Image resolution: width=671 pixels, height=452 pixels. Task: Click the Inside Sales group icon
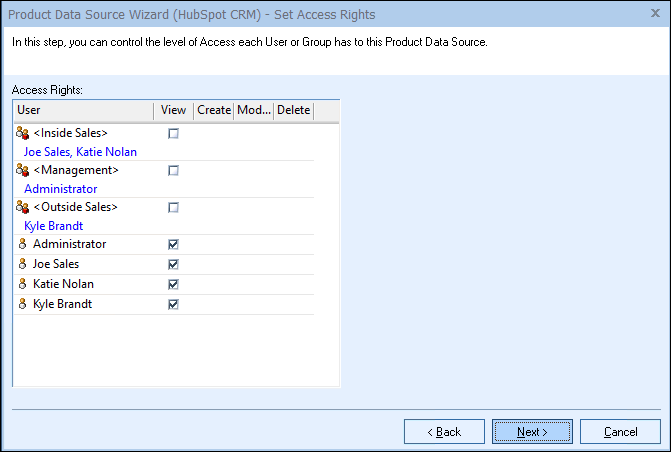click(x=23, y=133)
